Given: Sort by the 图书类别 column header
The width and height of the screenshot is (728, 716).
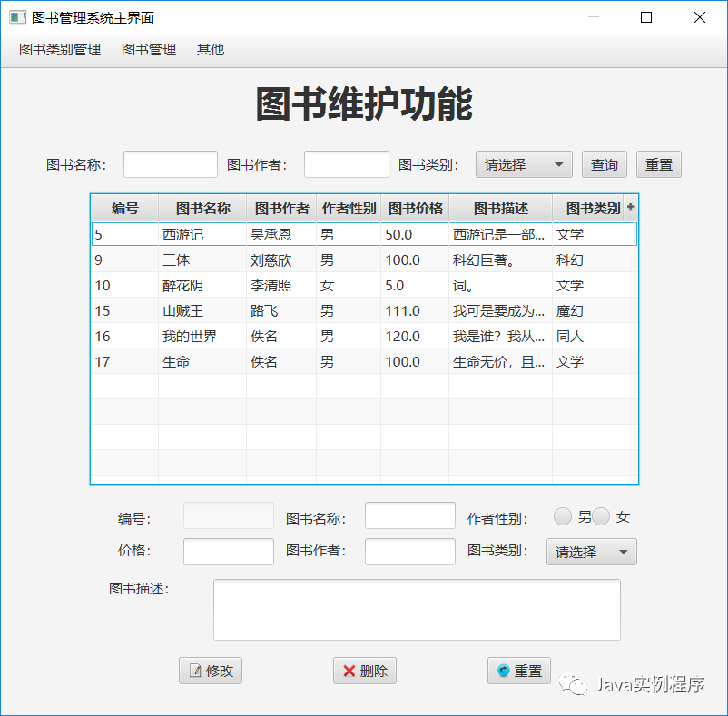Looking at the screenshot, I should click(x=589, y=208).
